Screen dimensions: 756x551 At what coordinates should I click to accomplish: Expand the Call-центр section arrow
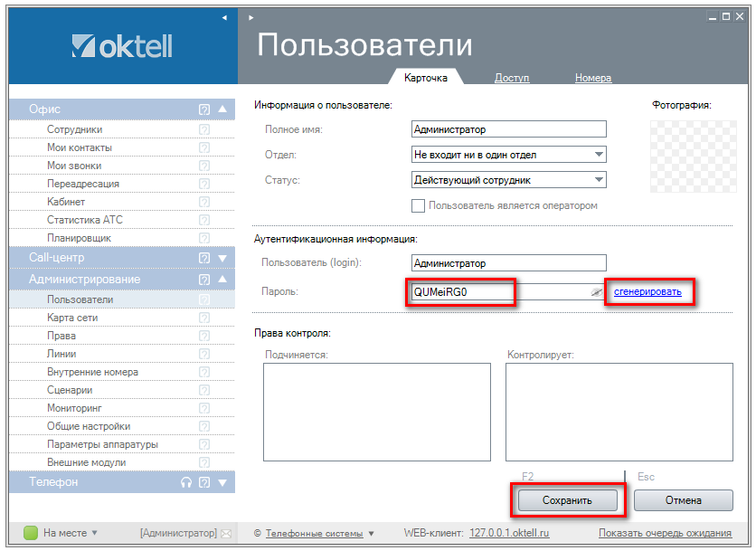(x=222, y=258)
